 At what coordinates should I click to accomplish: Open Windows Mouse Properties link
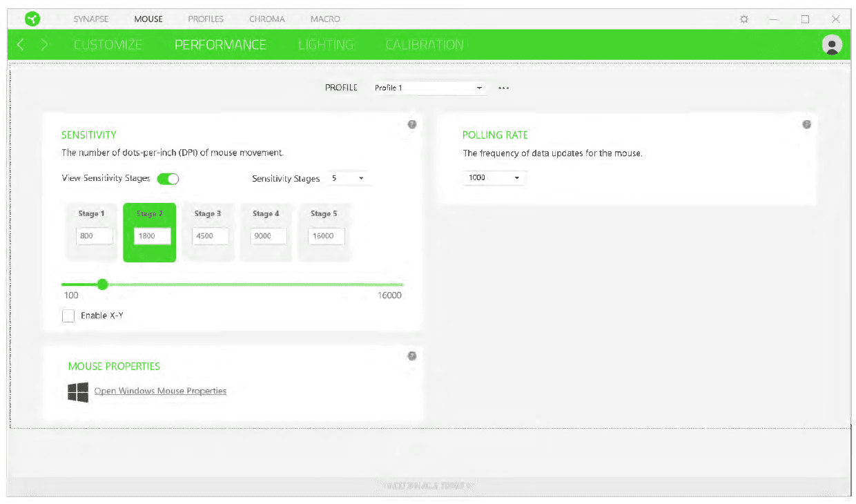[160, 391]
